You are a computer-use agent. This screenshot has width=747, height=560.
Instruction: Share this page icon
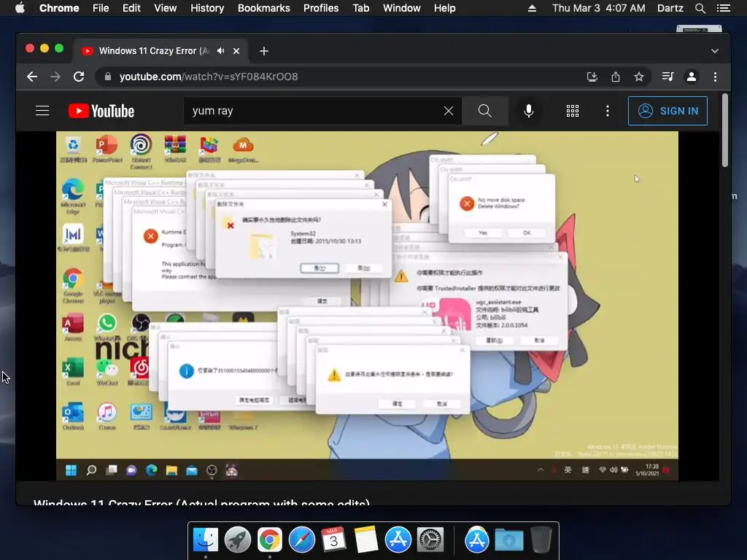tap(616, 77)
